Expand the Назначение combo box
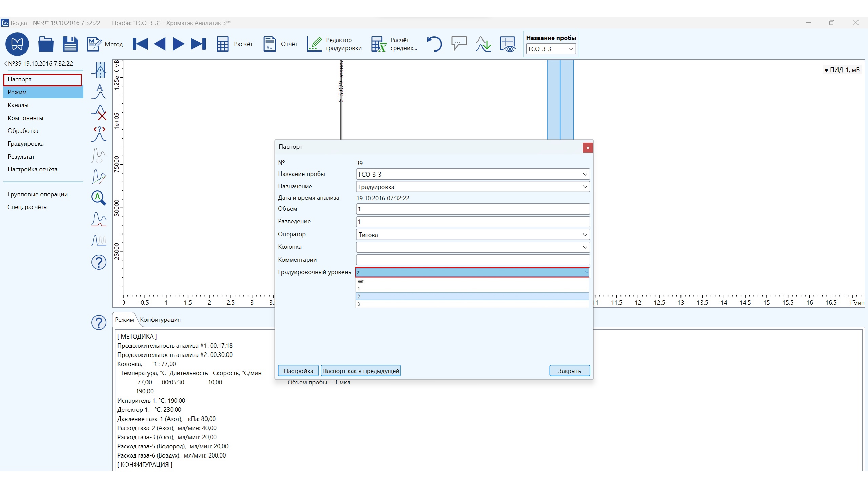 click(585, 187)
